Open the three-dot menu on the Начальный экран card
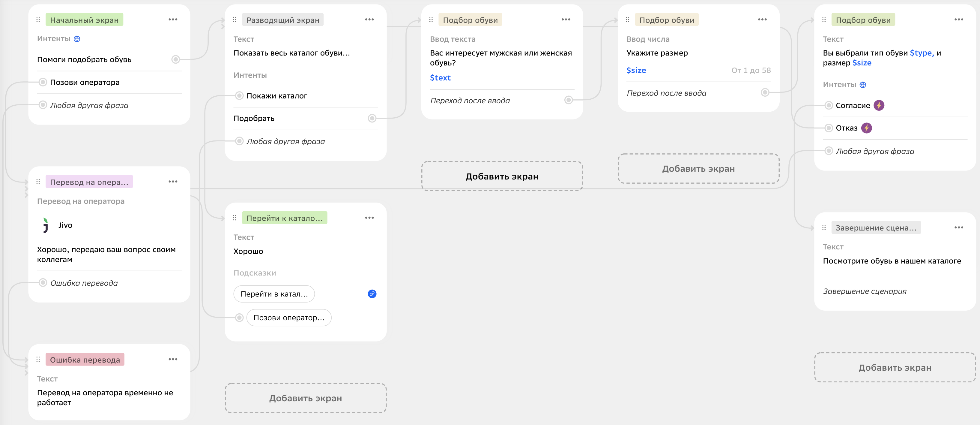The width and height of the screenshot is (980, 425). click(173, 20)
